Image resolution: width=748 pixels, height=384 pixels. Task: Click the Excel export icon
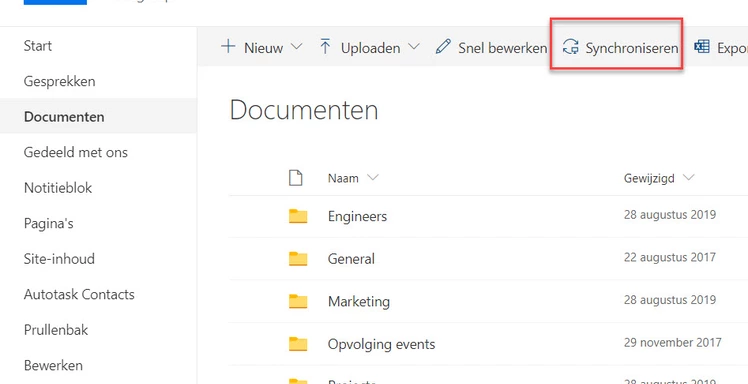702,47
